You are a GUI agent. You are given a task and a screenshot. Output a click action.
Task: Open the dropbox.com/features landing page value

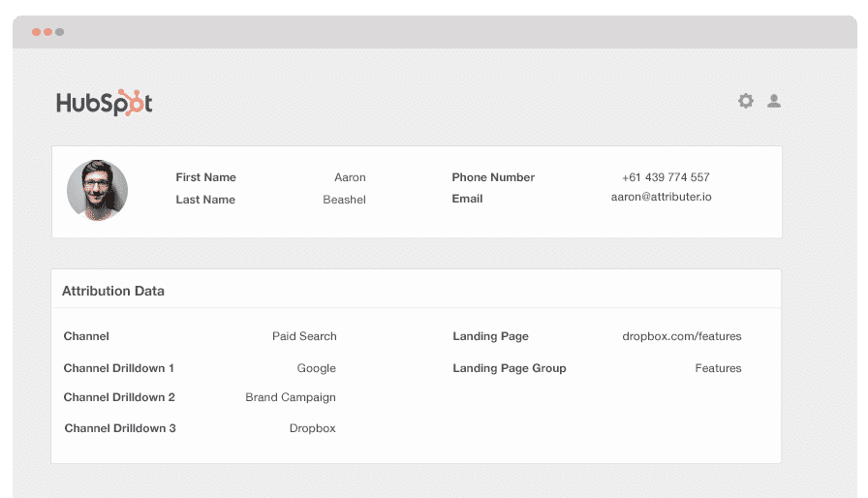[x=681, y=336]
